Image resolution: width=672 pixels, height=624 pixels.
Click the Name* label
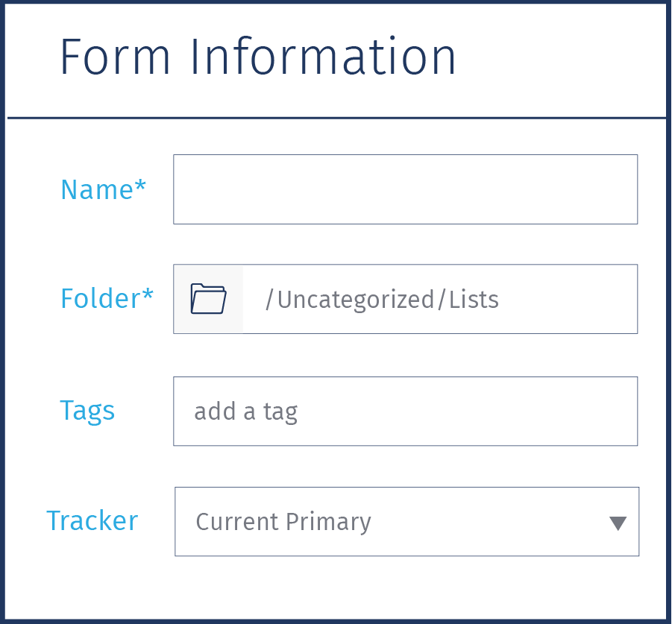point(103,189)
